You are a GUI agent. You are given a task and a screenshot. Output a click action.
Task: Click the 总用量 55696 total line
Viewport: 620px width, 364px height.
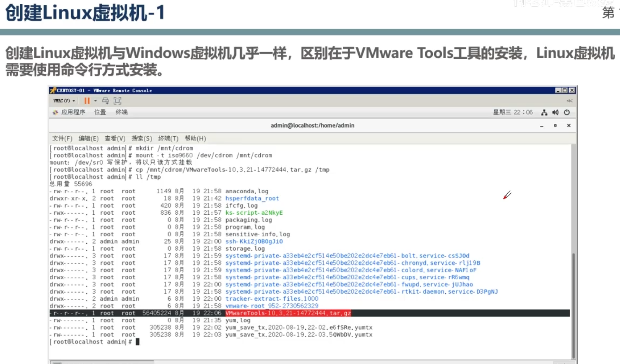coord(71,184)
